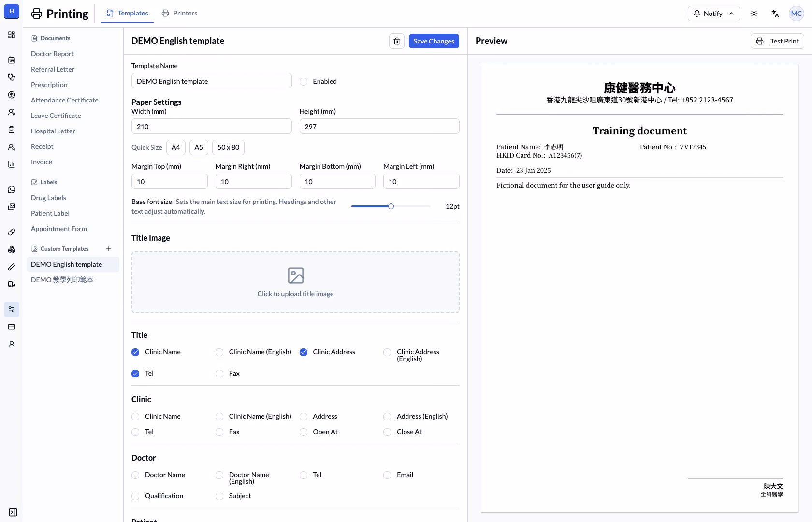Screen dimensions: 812x522
Task: Open Drug Labels template
Action: pos(48,198)
